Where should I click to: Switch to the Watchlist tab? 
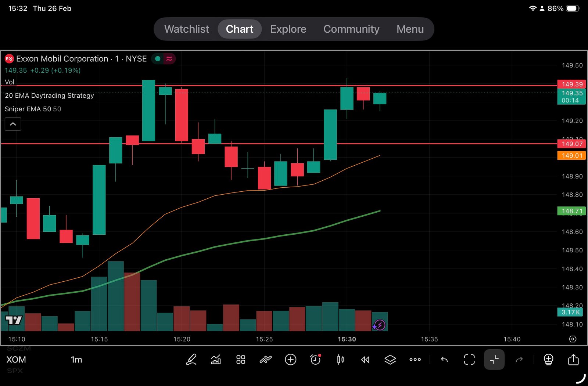[x=186, y=29]
